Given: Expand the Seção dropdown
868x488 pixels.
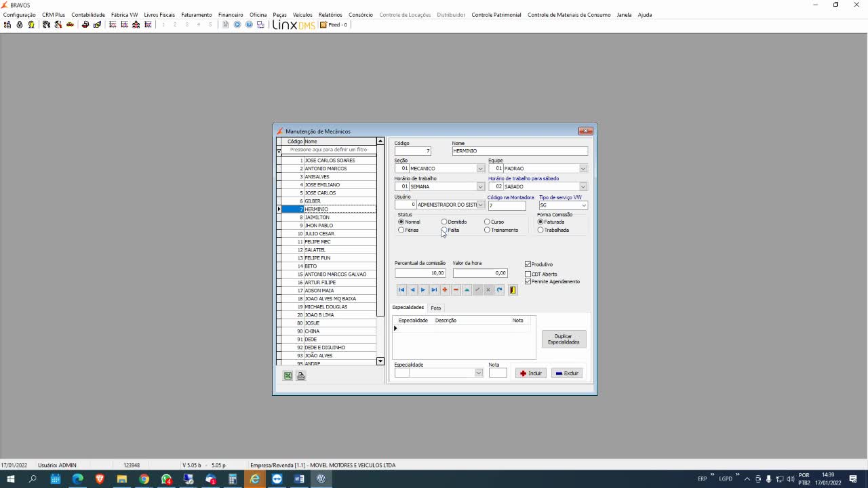Looking at the screenshot, I should coord(481,169).
